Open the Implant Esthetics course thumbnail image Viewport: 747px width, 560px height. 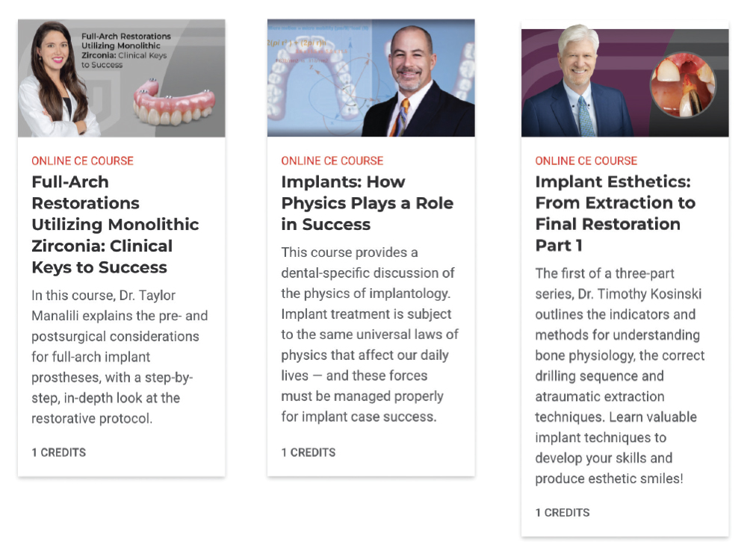pyautogui.click(x=624, y=83)
